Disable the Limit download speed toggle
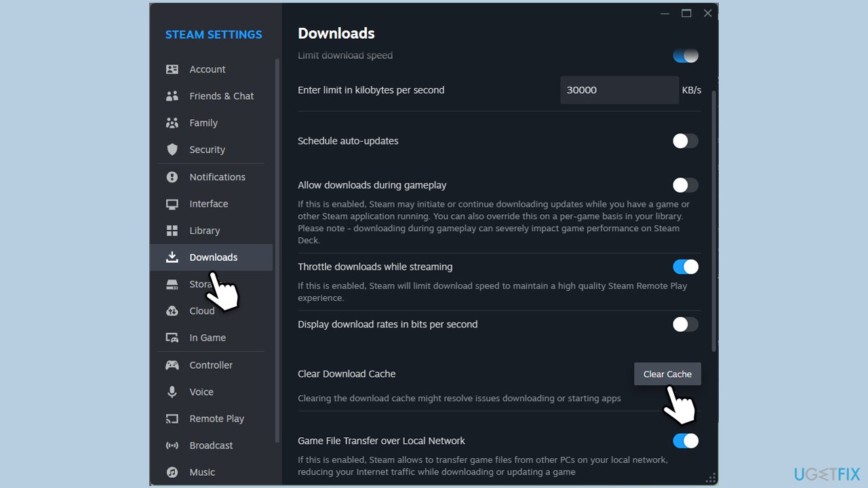The height and width of the screenshot is (488, 868). (685, 56)
